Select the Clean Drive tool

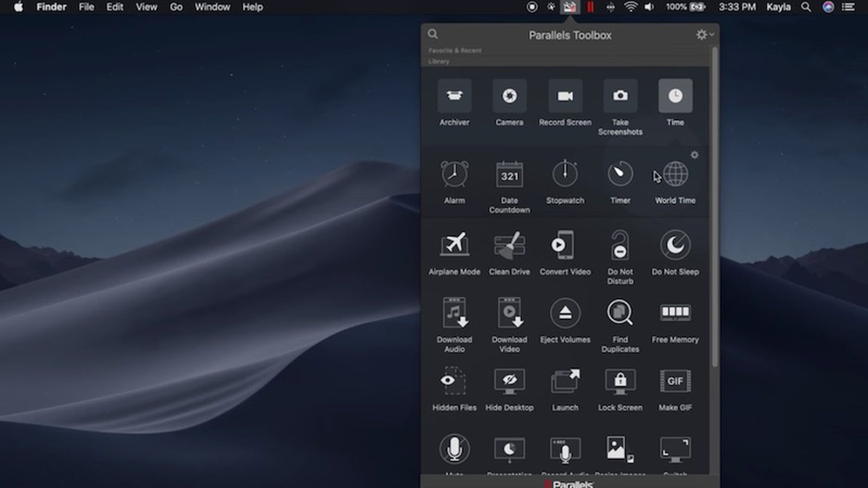(x=509, y=246)
